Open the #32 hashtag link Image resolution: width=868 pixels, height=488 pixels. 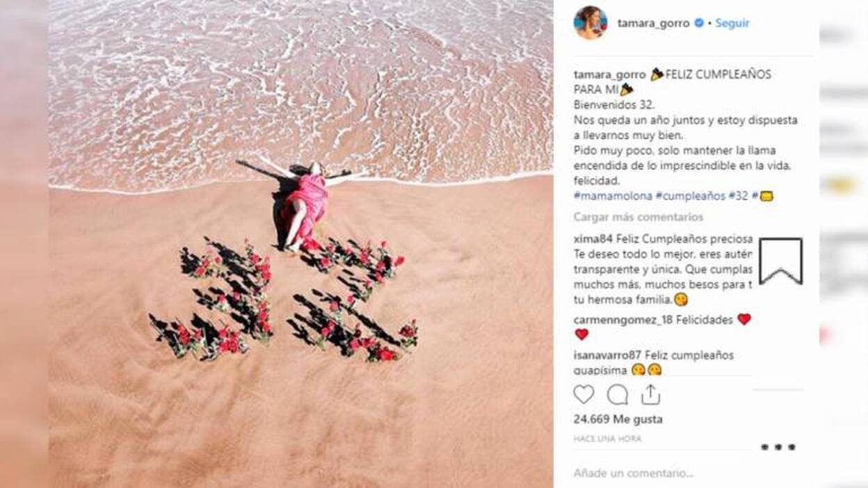point(738,196)
